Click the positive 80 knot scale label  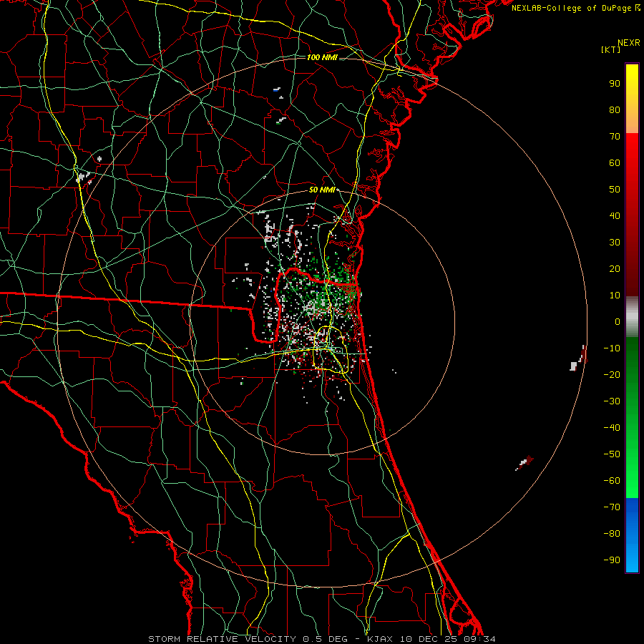pos(615,109)
